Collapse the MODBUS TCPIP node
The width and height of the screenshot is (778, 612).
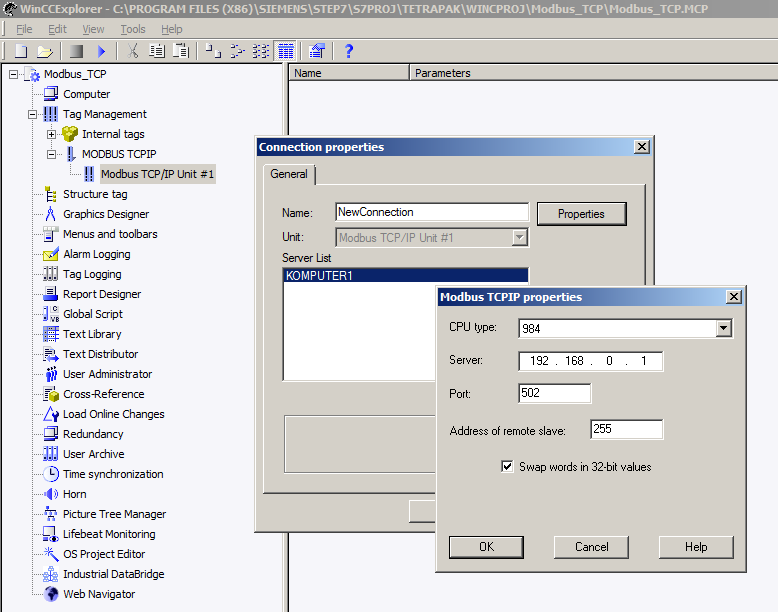[51, 154]
